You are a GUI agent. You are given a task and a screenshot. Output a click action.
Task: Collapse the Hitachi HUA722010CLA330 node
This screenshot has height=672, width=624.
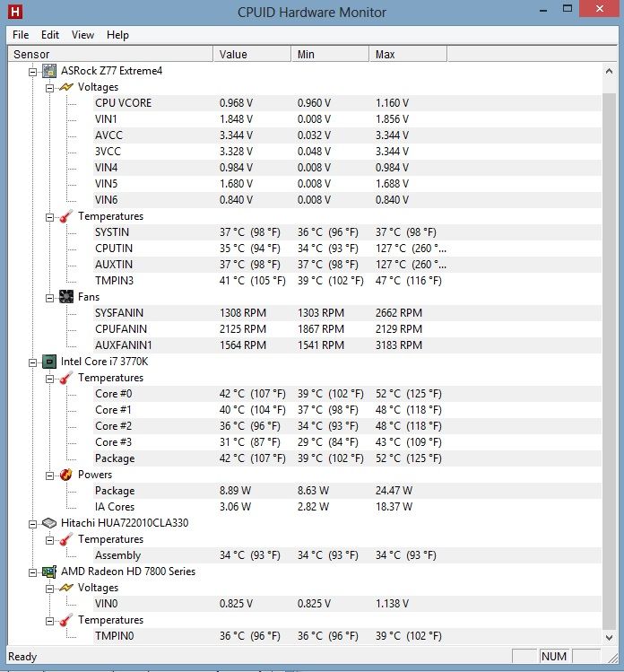pyautogui.click(x=32, y=525)
